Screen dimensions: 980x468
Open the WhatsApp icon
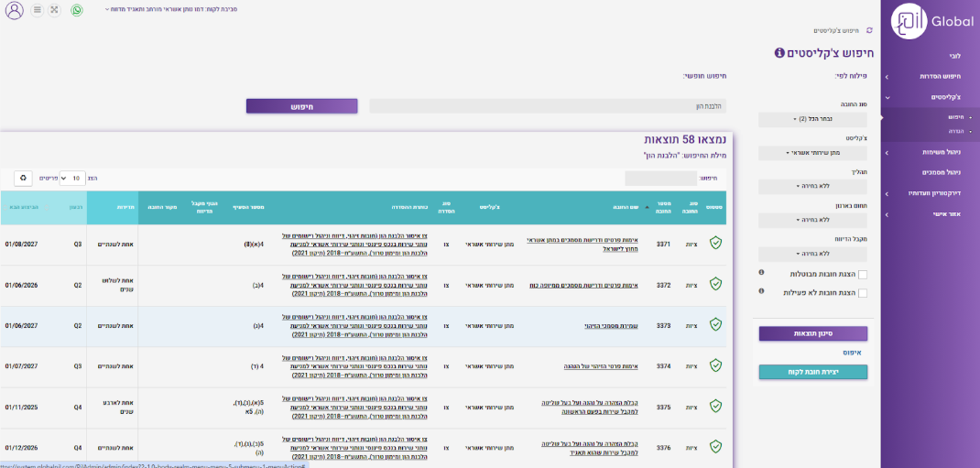(x=77, y=10)
